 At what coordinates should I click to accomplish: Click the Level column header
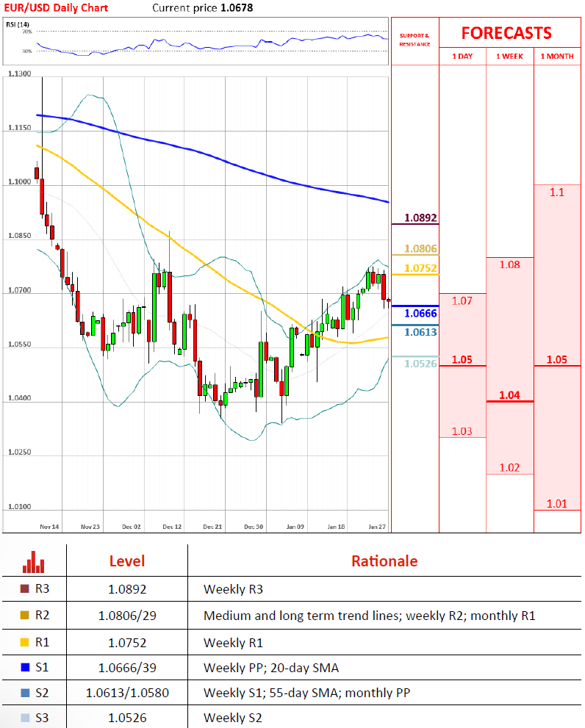point(127,561)
